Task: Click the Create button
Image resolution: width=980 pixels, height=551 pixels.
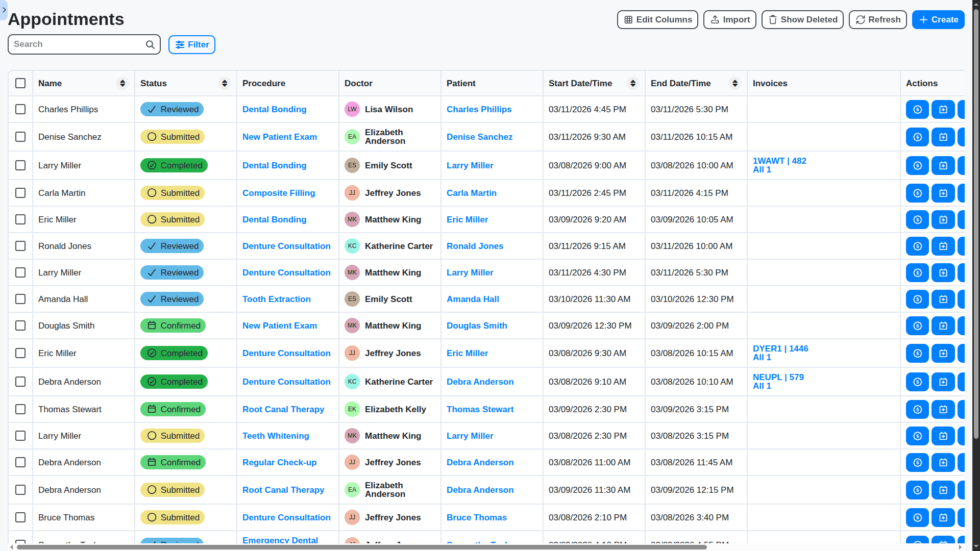Action: pos(938,20)
